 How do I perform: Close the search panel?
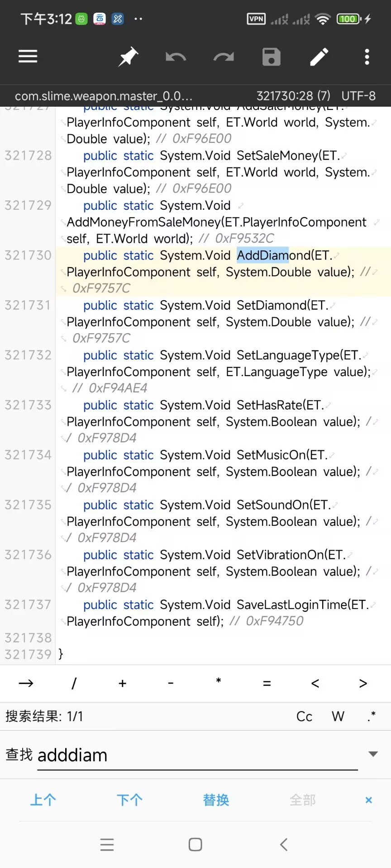click(x=369, y=800)
